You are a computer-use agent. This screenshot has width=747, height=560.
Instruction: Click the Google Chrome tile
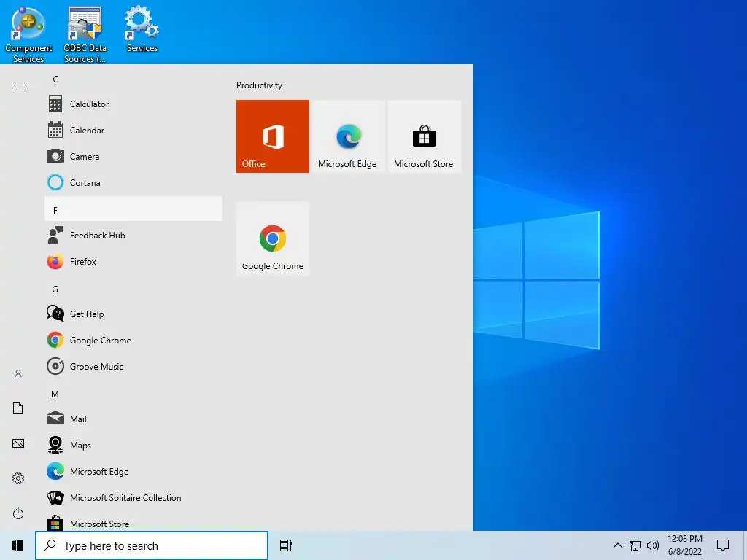pyautogui.click(x=273, y=238)
